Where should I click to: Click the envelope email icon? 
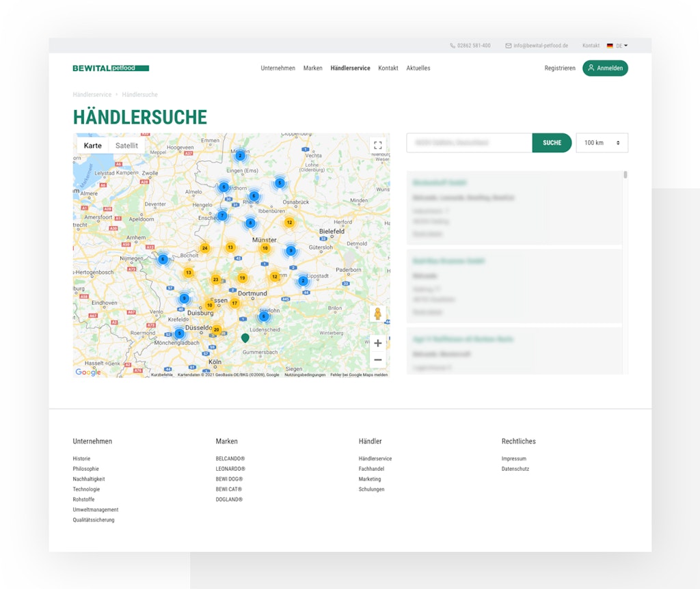[508, 46]
